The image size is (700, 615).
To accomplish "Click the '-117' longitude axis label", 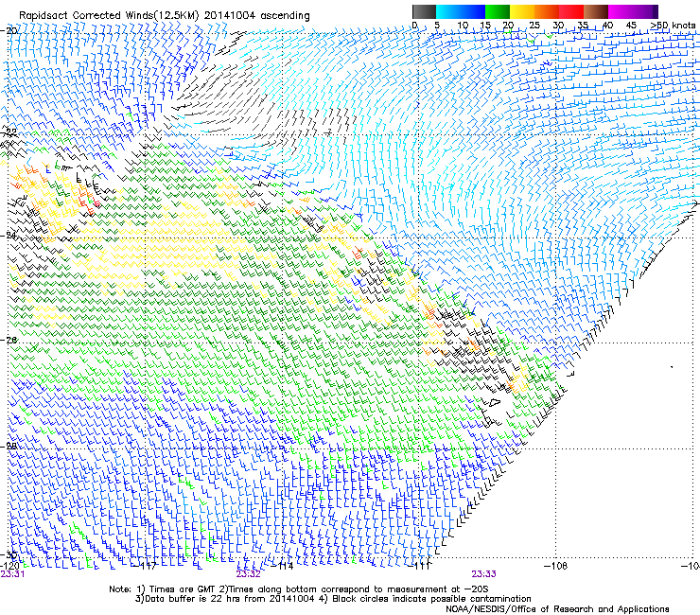I will [x=147, y=566].
